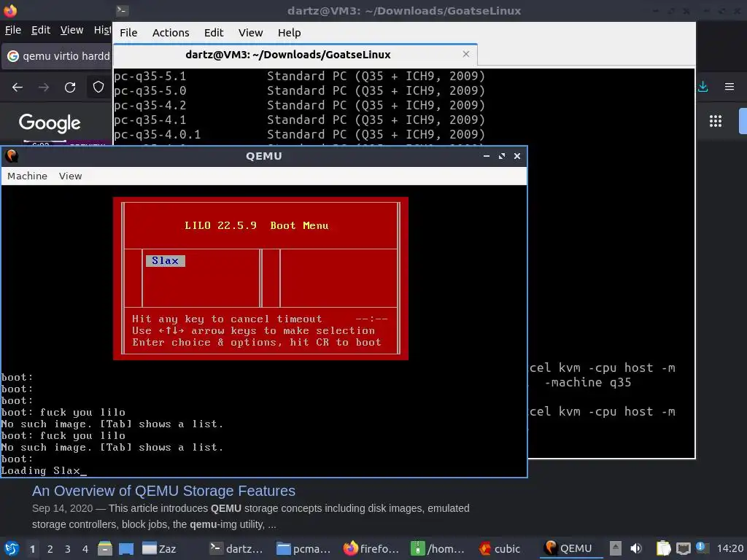Open the Firefox hamburger menu
Screen dimensions: 747x560
tap(729, 87)
